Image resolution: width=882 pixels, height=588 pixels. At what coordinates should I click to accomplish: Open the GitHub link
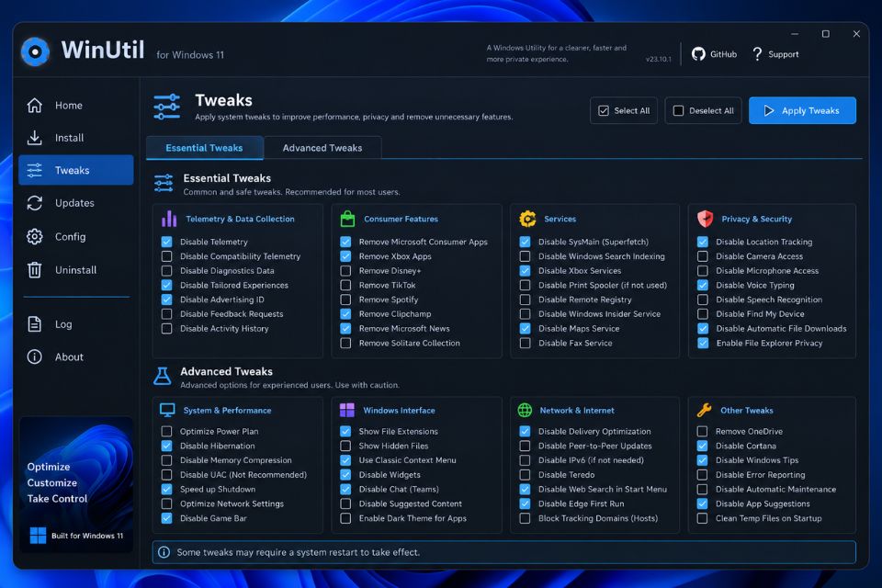click(x=715, y=54)
